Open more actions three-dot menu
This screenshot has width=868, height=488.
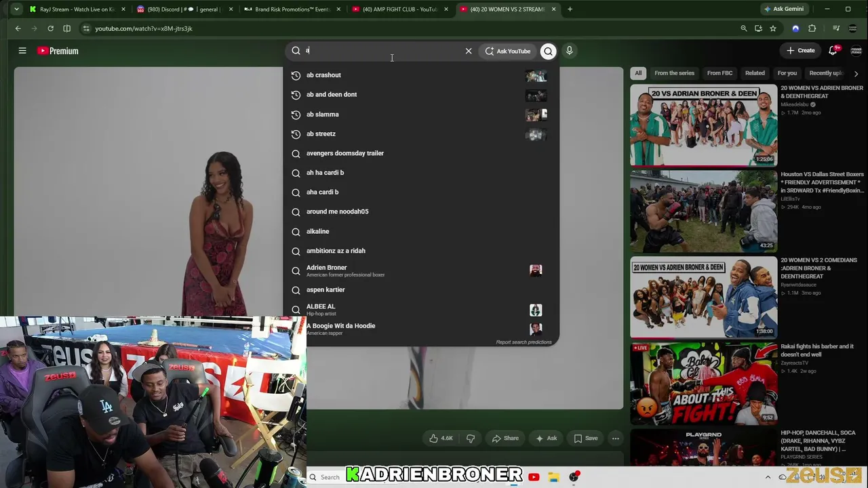tap(616, 439)
